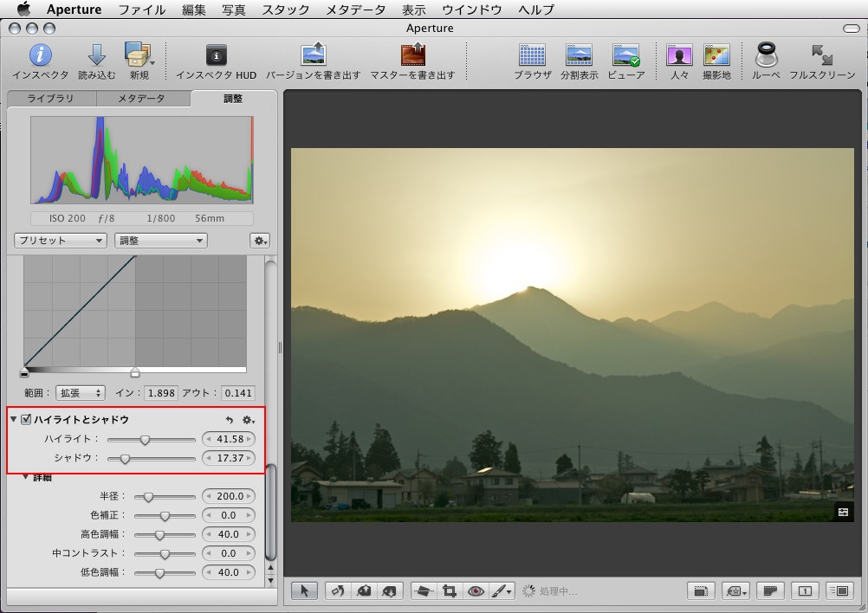Screen dimensions: 868x613
Task: Click the 分割表示 split view button
Action: (x=579, y=55)
